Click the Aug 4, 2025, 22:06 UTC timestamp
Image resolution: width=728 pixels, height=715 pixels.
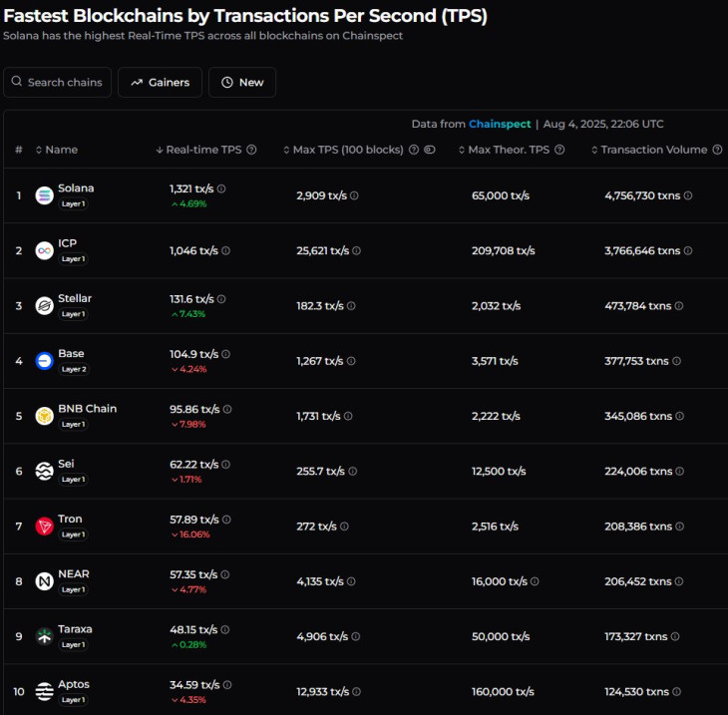603,124
